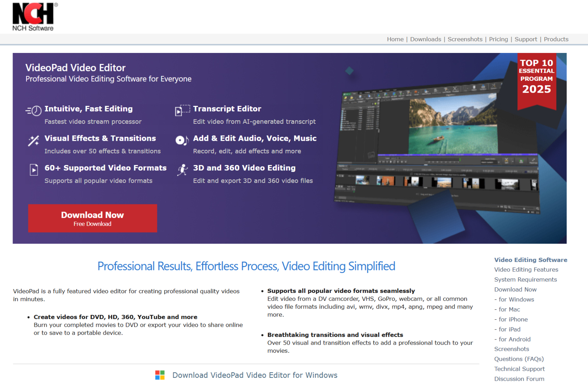Viewport: 588px width, 384px height.
Task: Click the Professional Results, Effortless Process headline
Action: point(246,266)
